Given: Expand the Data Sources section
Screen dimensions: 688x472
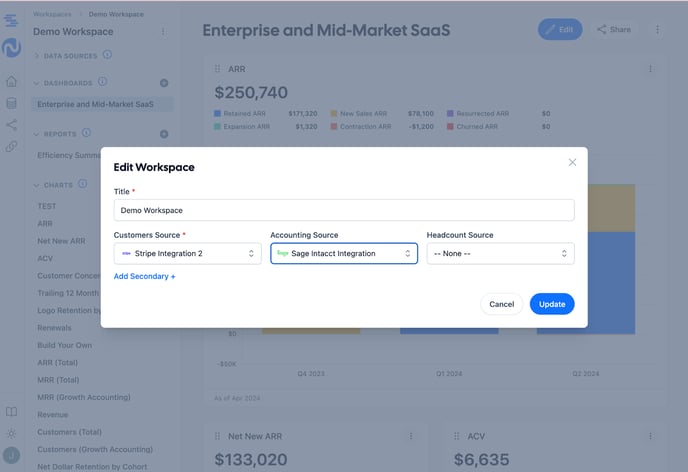Looking at the screenshot, I should pyautogui.click(x=37, y=56).
